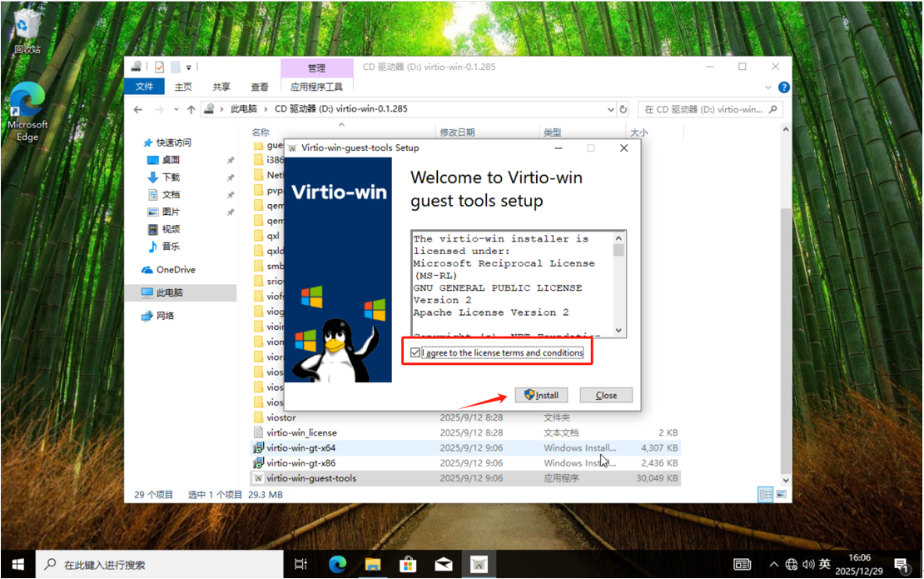Open the 文件 menu tab
924x579 pixels.
click(144, 87)
